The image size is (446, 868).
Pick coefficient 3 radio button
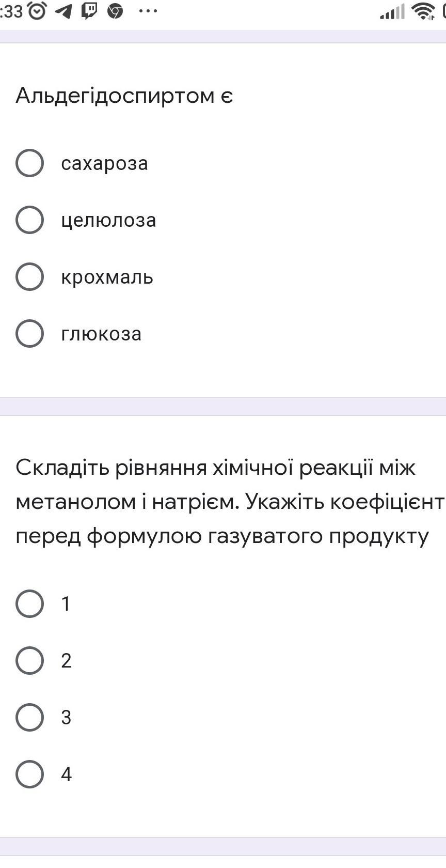(x=30, y=718)
